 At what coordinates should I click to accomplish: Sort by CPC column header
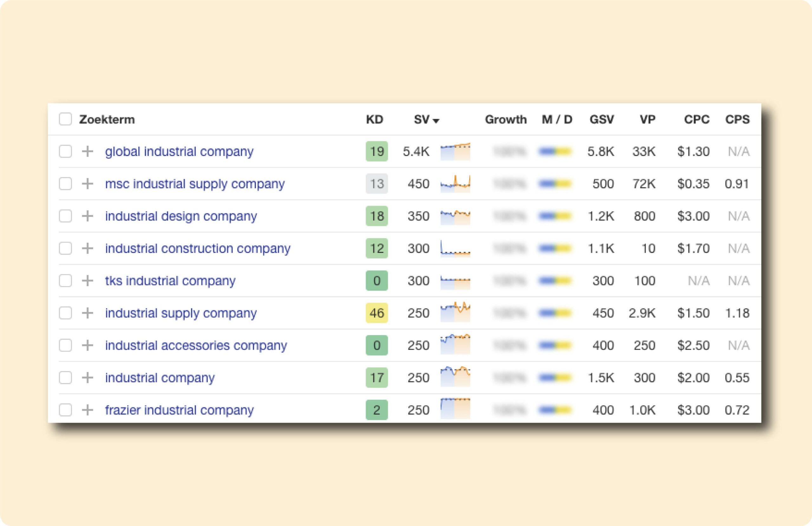pyautogui.click(x=696, y=120)
